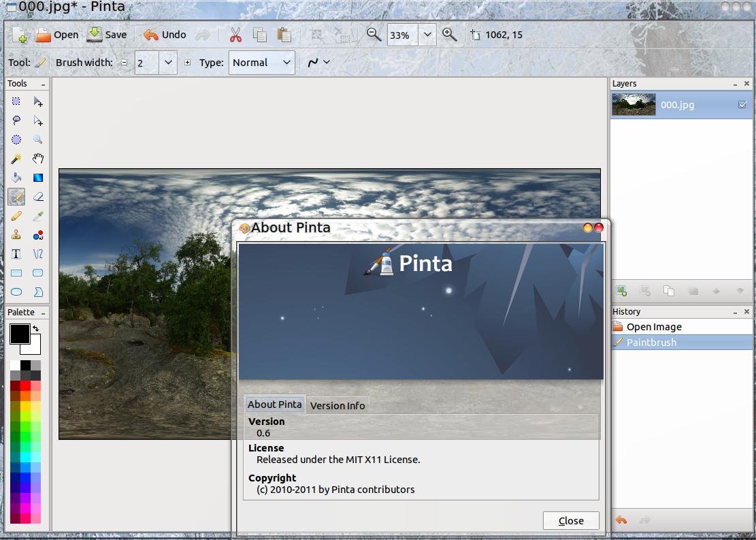Decrease brush width with minus button
The image size is (756, 540).
tap(125, 62)
